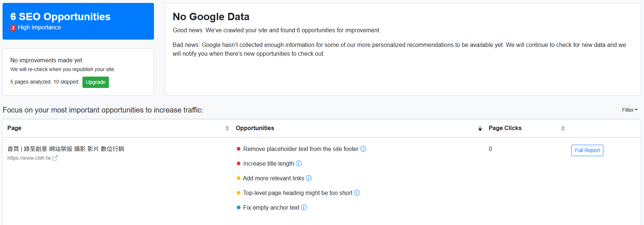Sort table by Page column arrows

click(x=227, y=128)
